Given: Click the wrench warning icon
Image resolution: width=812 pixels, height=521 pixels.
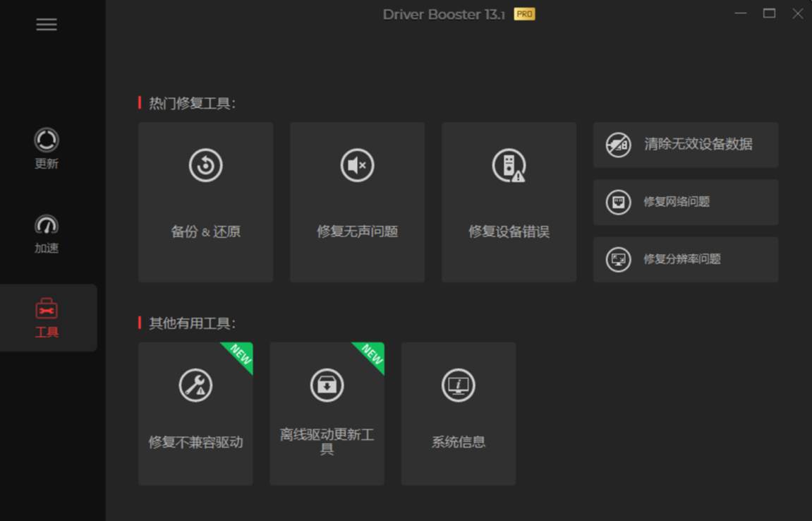Looking at the screenshot, I should [195, 385].
